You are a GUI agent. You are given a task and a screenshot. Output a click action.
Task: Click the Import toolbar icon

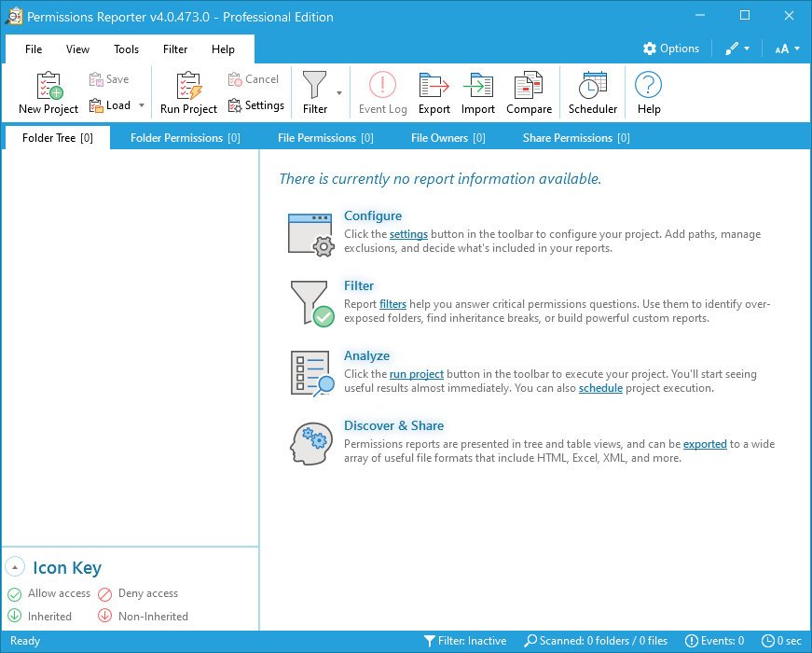coord(478,86)
